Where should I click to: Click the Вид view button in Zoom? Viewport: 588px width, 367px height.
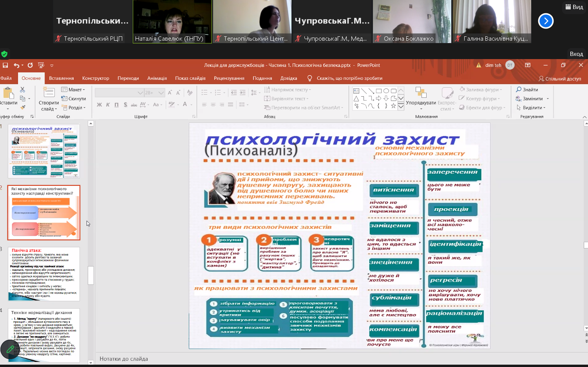[x=574, y=7]
